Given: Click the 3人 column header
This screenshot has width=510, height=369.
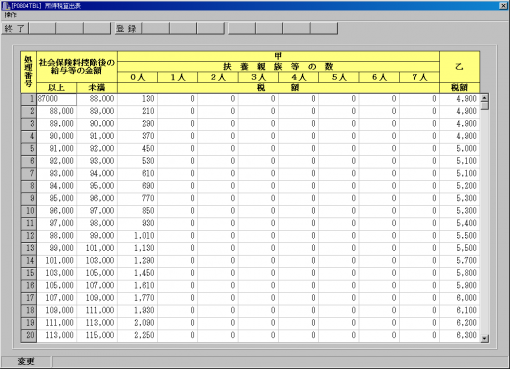Looking at the screenshot, I should [x=258, y=77].
